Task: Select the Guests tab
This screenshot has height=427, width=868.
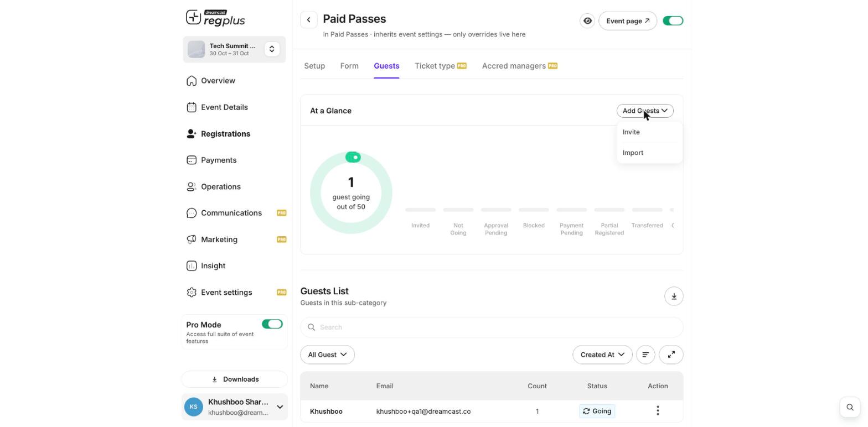Action: [x=386, y=66]
